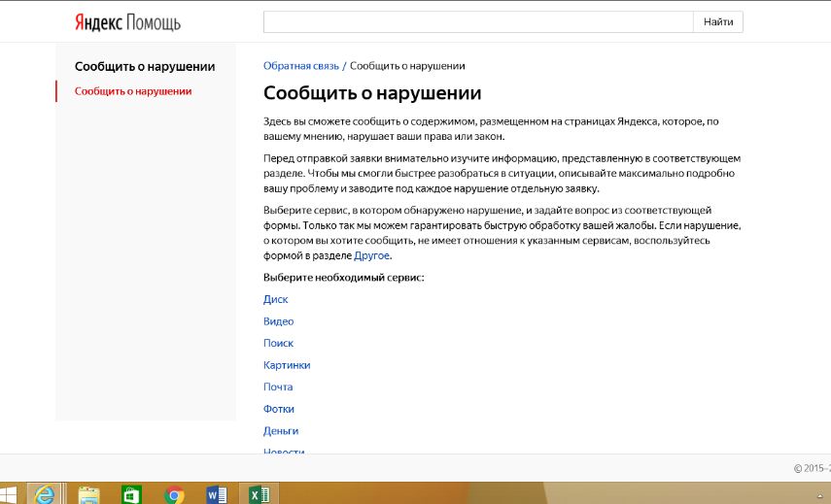
Task: Open File Explorer from the taskbar
Action: click(88, 494)
